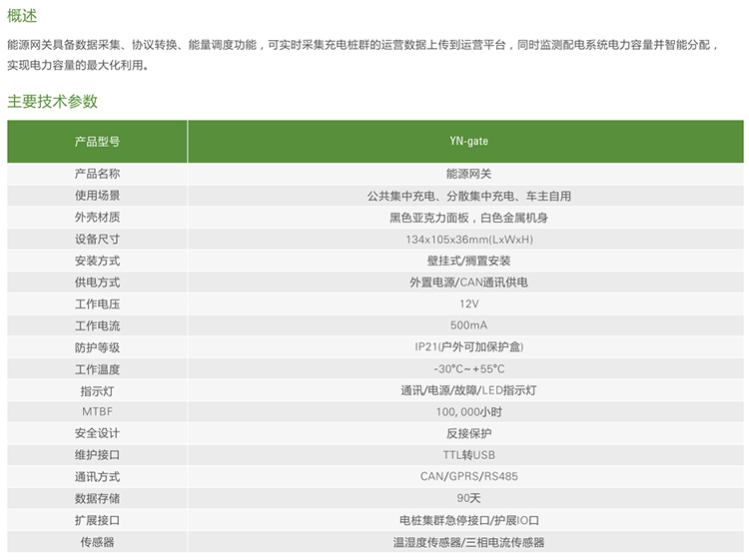Select the 134x105x36mm(LxWxH) value
749x560 pixels.
[468, 240]
